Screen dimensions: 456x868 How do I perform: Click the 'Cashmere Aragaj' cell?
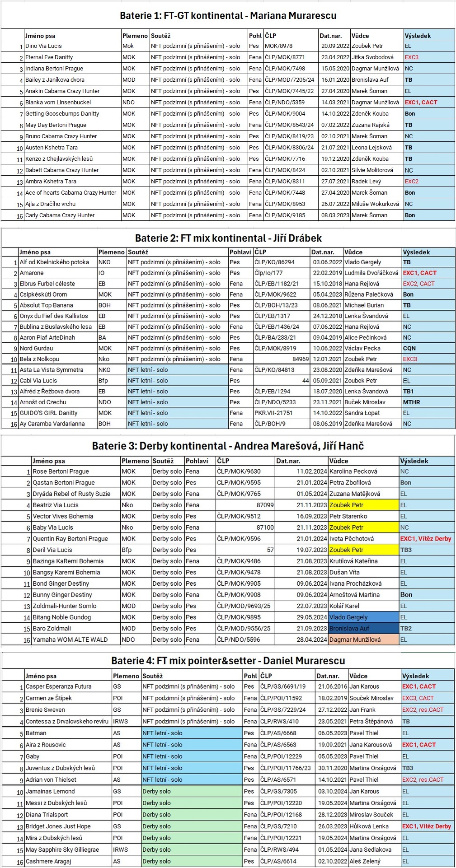pos(68,862)
